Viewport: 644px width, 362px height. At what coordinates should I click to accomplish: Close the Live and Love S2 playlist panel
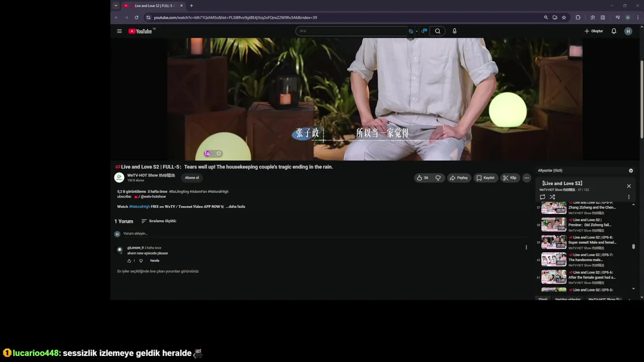(x=628, y=186)
